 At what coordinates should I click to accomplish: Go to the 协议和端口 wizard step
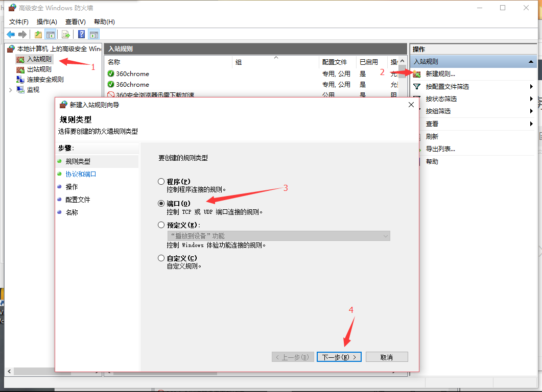[81, 174]
